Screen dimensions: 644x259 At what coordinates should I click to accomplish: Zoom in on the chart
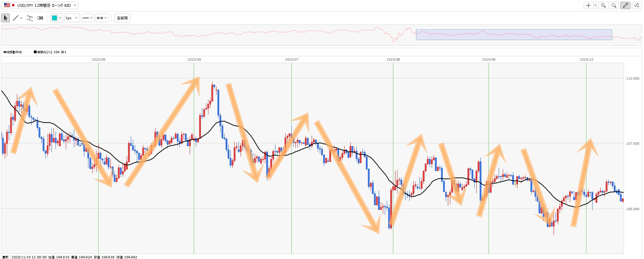coord(603,5)
